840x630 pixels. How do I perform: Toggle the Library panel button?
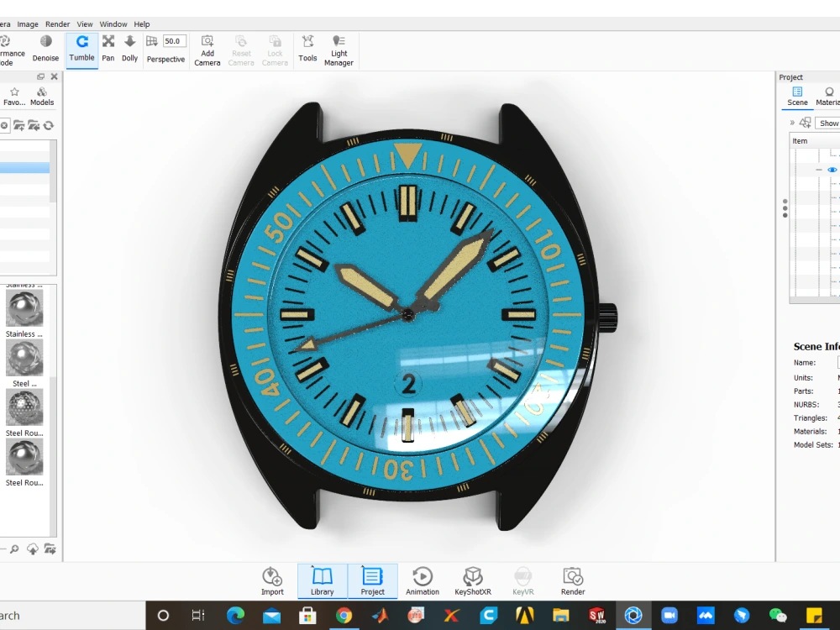[322, 581]
